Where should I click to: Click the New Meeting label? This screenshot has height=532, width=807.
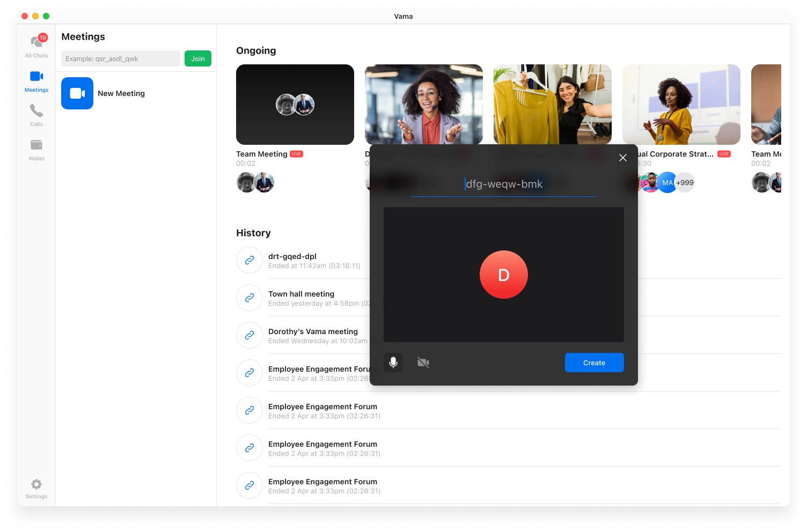coord(121,93)
